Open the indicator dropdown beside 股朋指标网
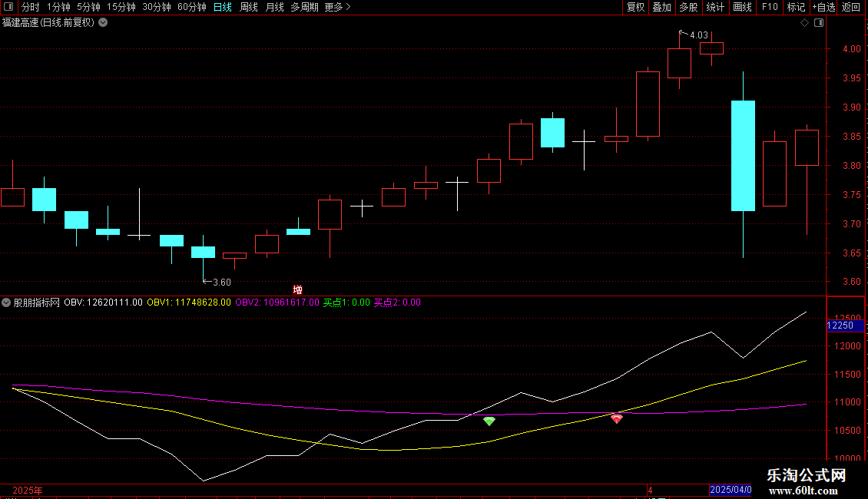This screenshot has width=868, height=499. pyautogui.click(x=6, y=302)
